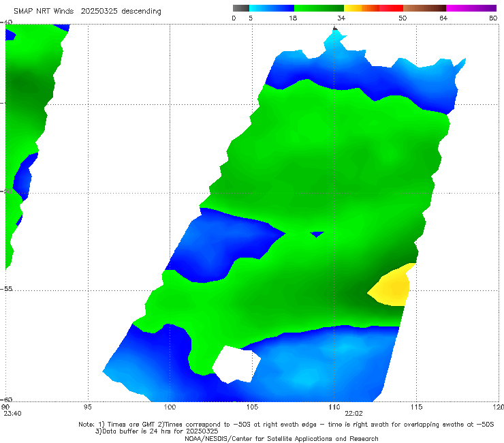The image size is (504, 443).
Task: Click the green 18–34 color bar segment
Action: tap(319, 8)
